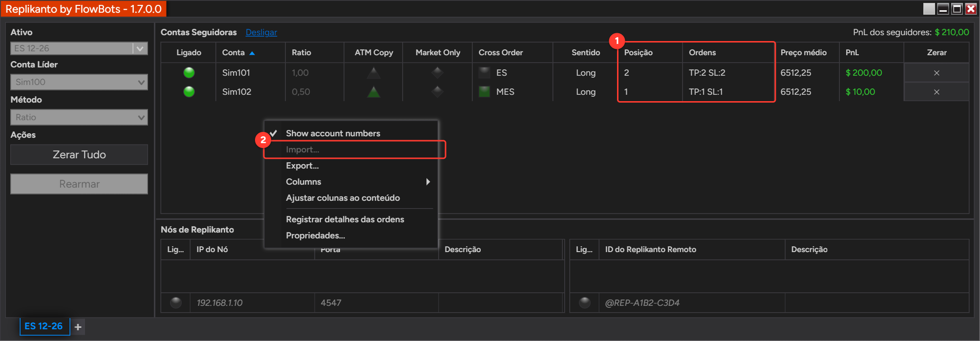Select Ajustar colunas ao conteúdo
This screenshot has height=341, width=980.
click(351, 198)
